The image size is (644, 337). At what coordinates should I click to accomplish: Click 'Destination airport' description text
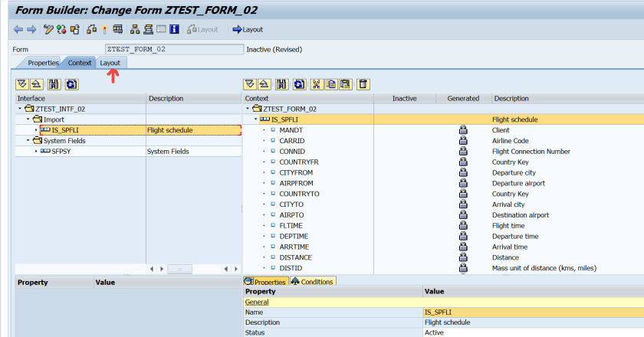[521, 215]
